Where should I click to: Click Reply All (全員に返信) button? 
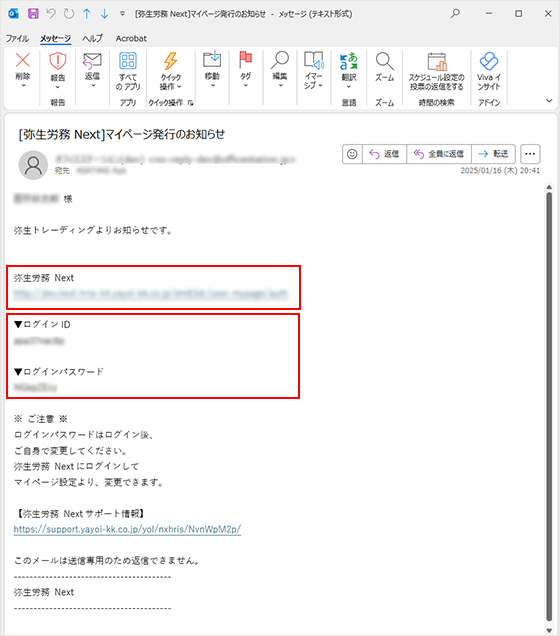click(x=439, y=154)
